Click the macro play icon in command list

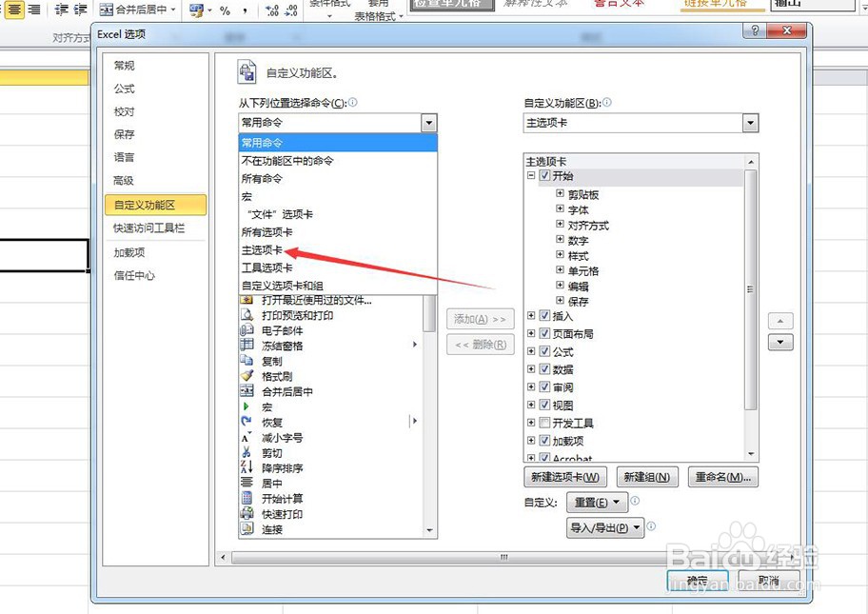point(247,406)
